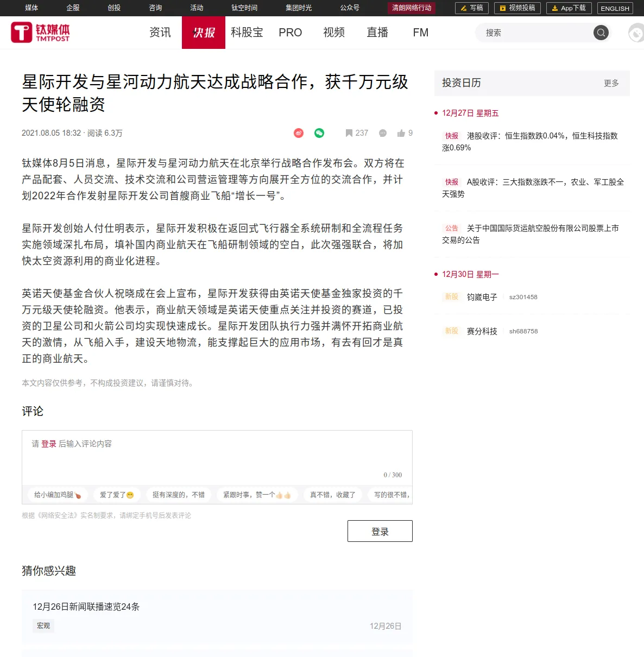Open 中国国际货运航空 announcement item

coord(531,234)
